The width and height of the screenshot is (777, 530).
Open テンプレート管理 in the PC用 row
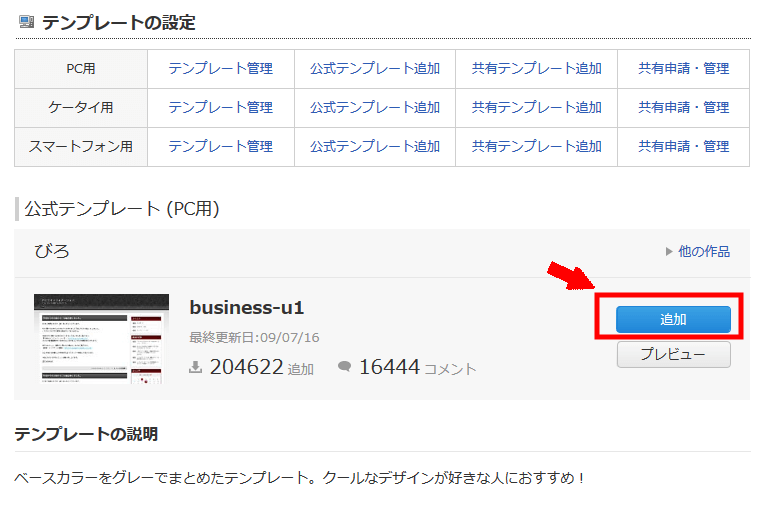(x=221, y=68)
